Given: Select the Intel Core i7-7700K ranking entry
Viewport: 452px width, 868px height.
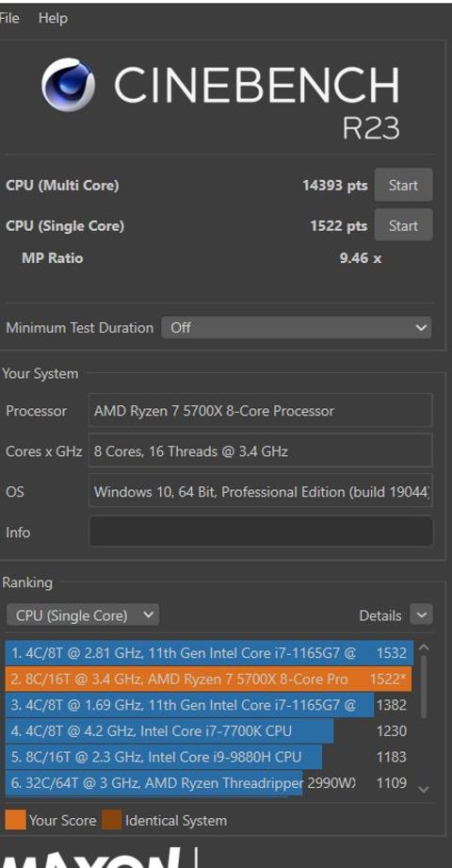Looking at the screenshot, I should (x=209, y=730).
